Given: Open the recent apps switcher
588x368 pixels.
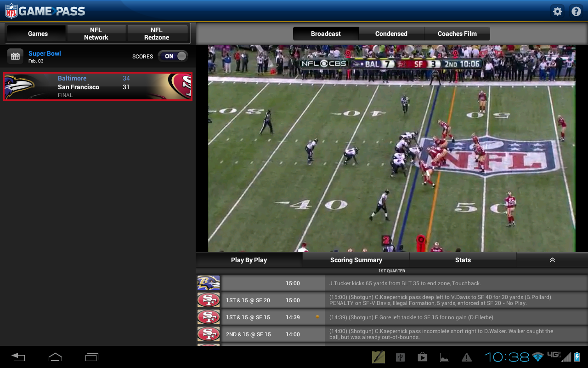Looking at the screenshot, I should [92, 357].
